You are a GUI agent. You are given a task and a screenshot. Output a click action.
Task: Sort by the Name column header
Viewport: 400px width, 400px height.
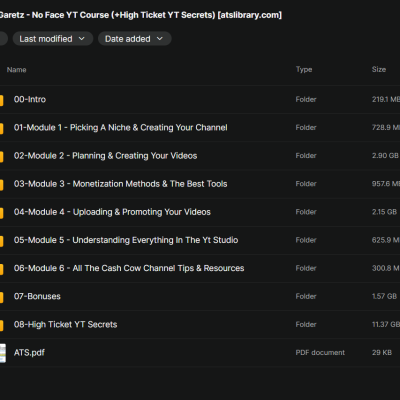(x=16, y=70)
